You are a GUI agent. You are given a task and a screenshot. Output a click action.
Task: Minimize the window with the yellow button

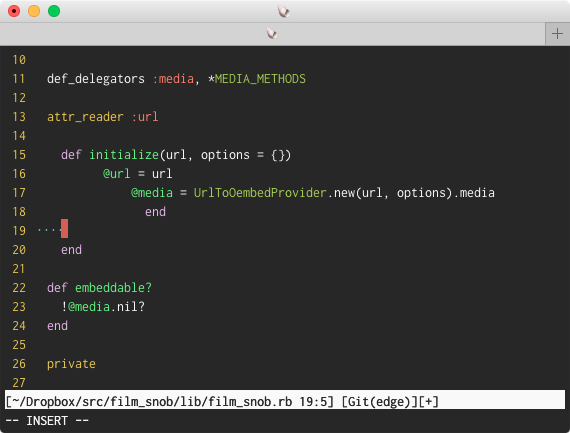34,11
